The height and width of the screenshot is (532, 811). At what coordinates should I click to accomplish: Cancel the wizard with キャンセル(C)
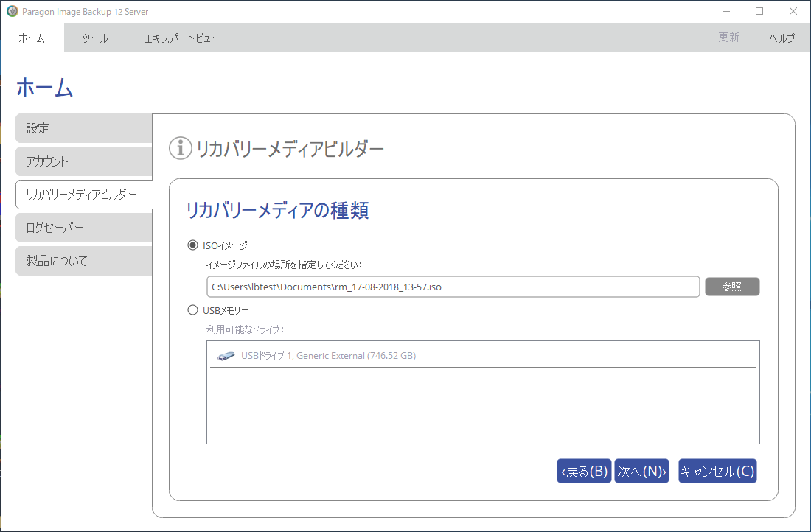coord(717,472)
